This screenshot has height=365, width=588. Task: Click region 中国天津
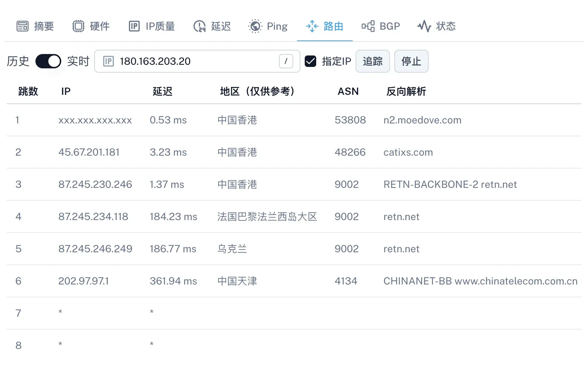[x=237, y=281]
